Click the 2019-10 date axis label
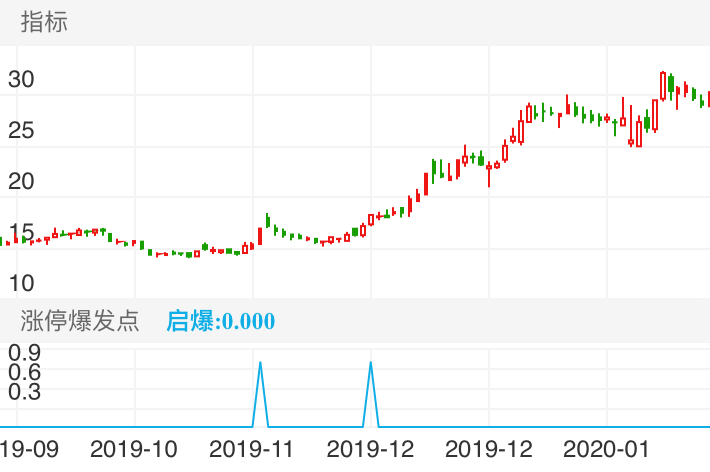 pyautogui.click(x=134, y=449)
